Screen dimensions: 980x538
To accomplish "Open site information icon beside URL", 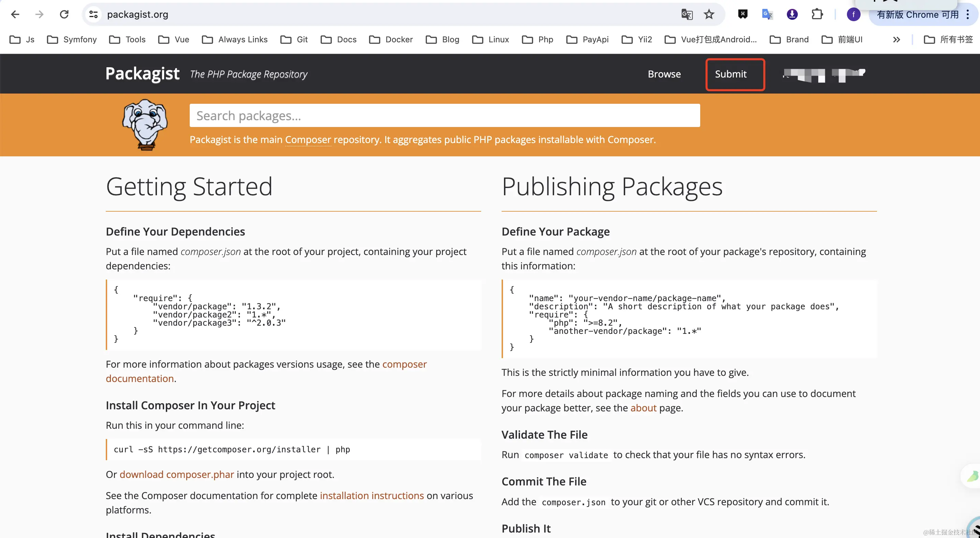I will pos(93,14).
